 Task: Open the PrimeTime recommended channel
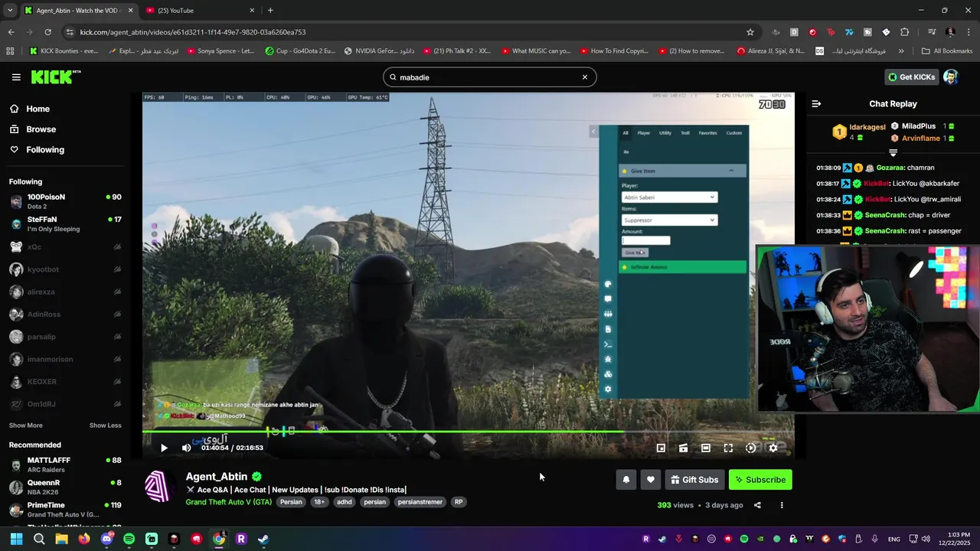[65, 510]
